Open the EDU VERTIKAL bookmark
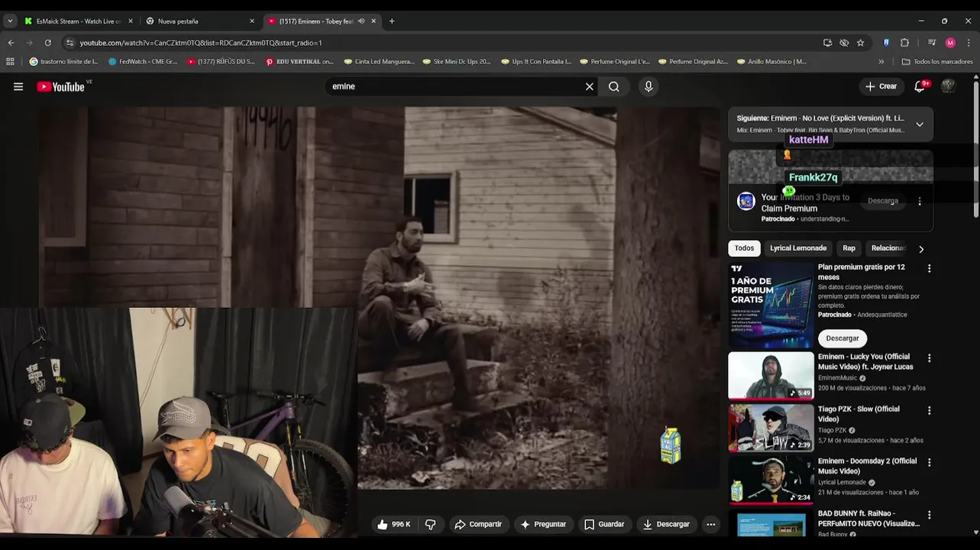The height and width of the screenshot is (550, 980). tap(299, 62)
